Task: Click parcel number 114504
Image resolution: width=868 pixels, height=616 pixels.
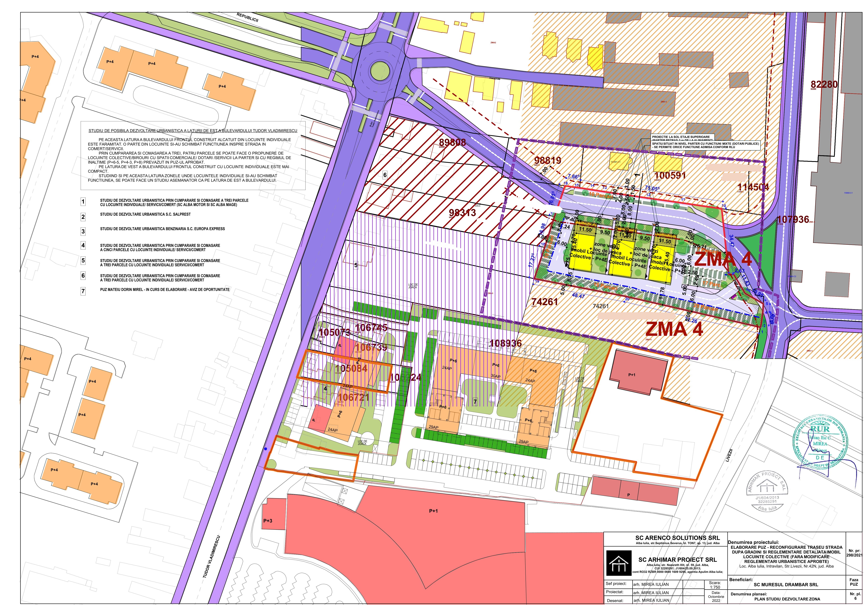Action: click(753, 187)
